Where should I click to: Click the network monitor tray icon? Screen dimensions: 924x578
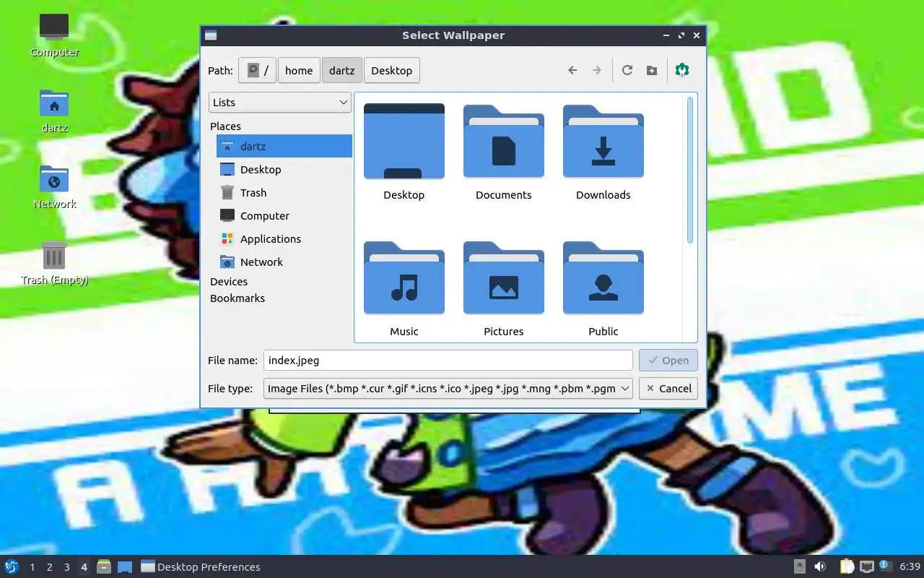point(866,566)
